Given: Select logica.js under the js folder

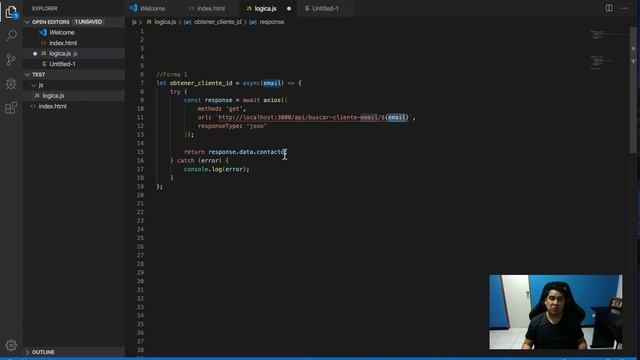Looking at the screenshot, I should 74,96.
